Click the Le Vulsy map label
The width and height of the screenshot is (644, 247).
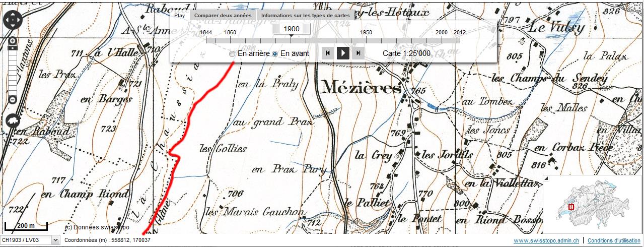(556, 27)
